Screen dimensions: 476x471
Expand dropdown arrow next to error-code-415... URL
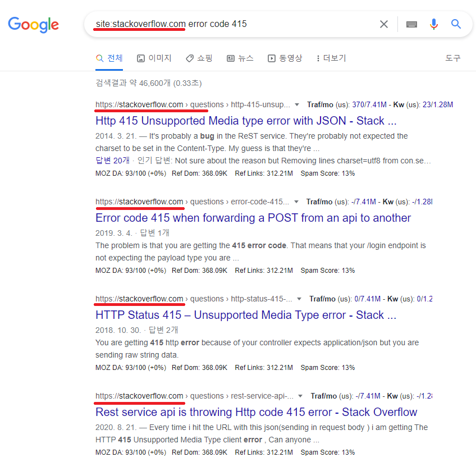[296, 202]
